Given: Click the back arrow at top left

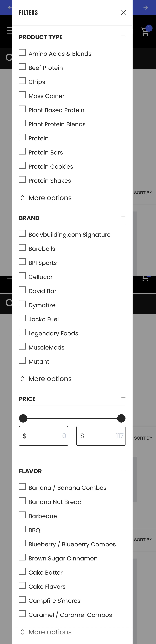Looking at the screenshot, I should [x=10, y=7].
